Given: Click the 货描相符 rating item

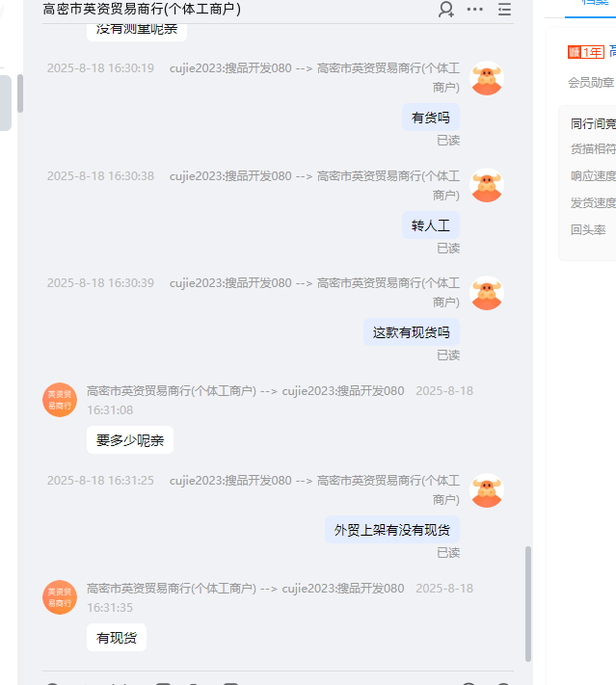Looking at the screenshot, I should pyautogui.click(x=593, y=149).
